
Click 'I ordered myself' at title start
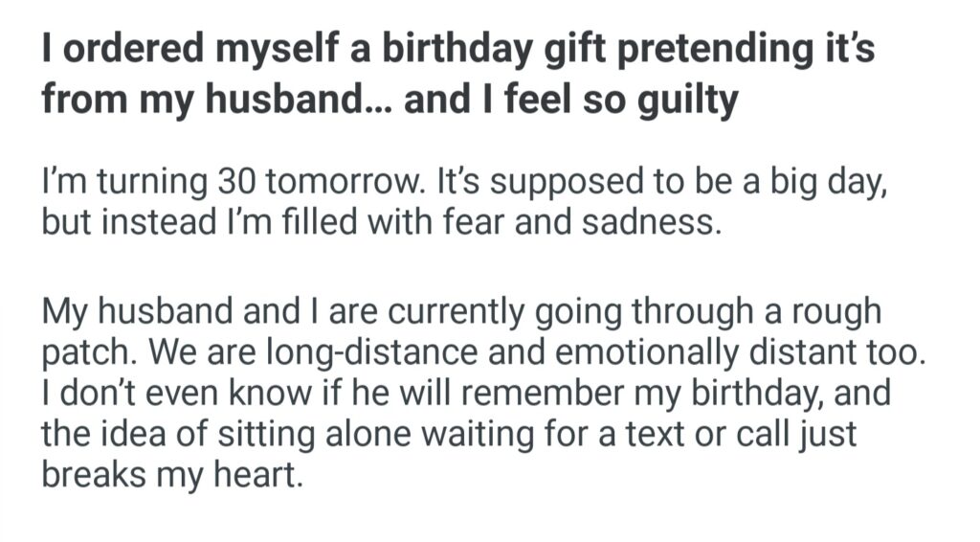[x=163, y=50]
